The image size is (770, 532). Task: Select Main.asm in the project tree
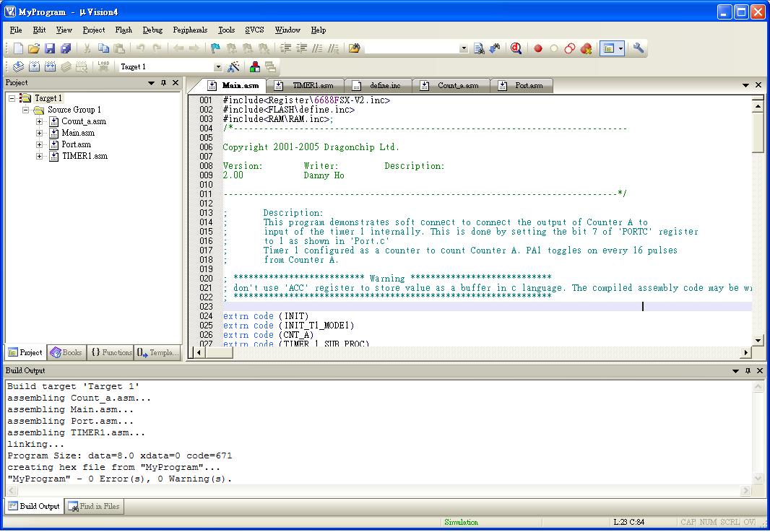pos(77,133)
